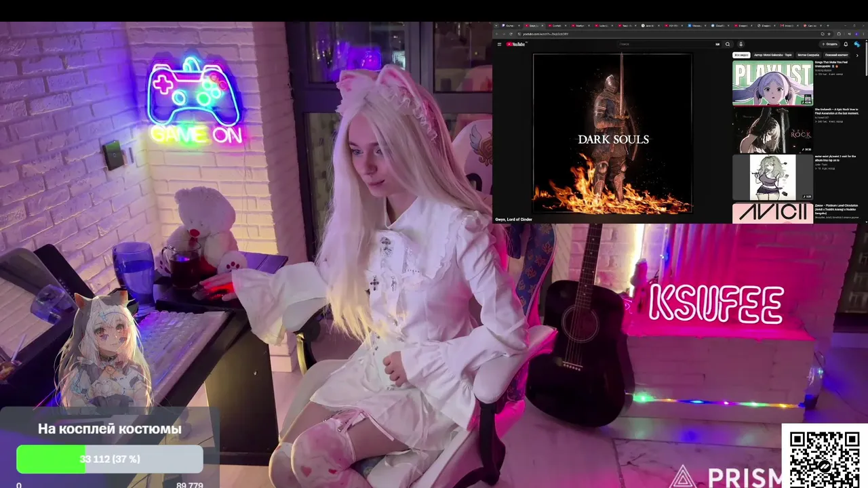Image resolution: width=868 pixels, height=488 pixels.
Task: Close the active YouTube tab
Action: pyautogui.click(x=542, y=26)
